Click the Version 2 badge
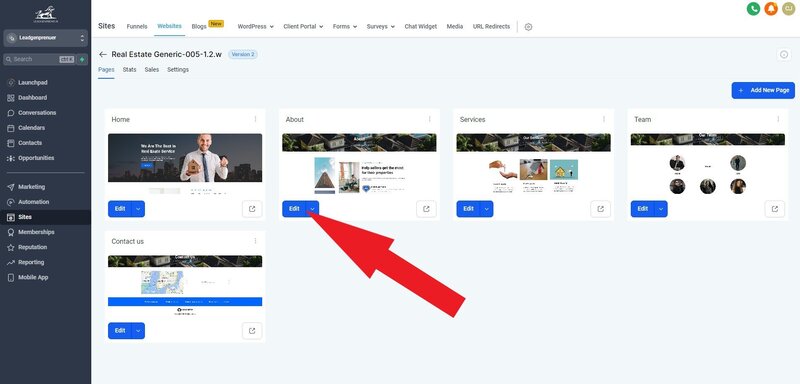Viewport: 800px width, 384px height. point(243,55)
